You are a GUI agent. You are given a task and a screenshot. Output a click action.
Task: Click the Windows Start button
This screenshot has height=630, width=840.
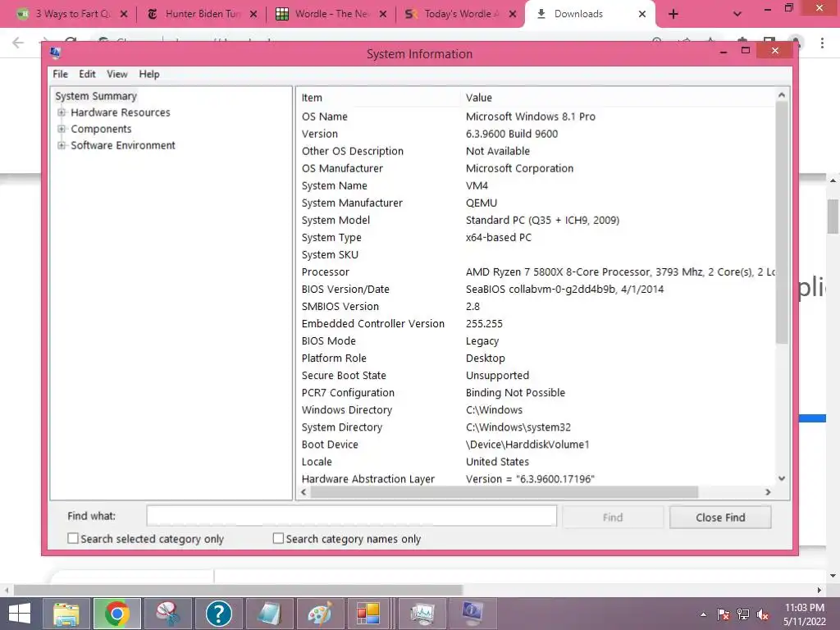[x=20, y=614]
